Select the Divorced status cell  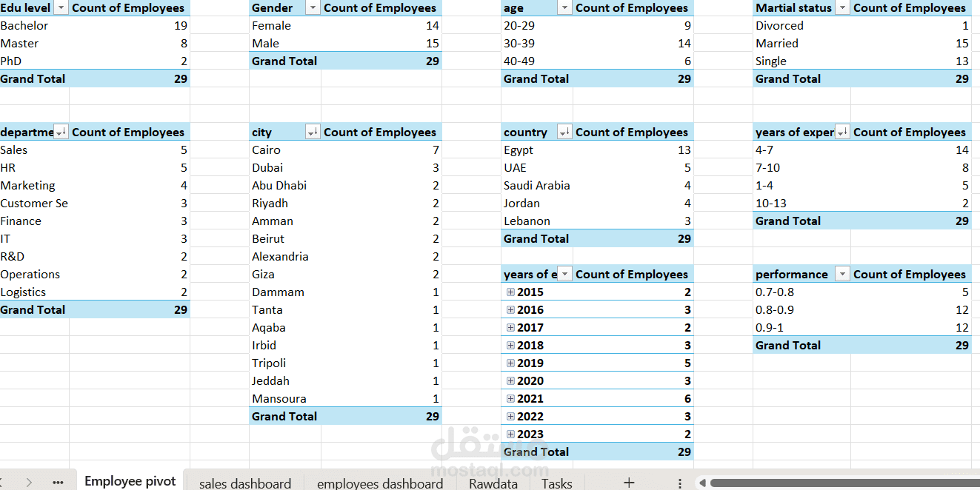click(779, 26)
